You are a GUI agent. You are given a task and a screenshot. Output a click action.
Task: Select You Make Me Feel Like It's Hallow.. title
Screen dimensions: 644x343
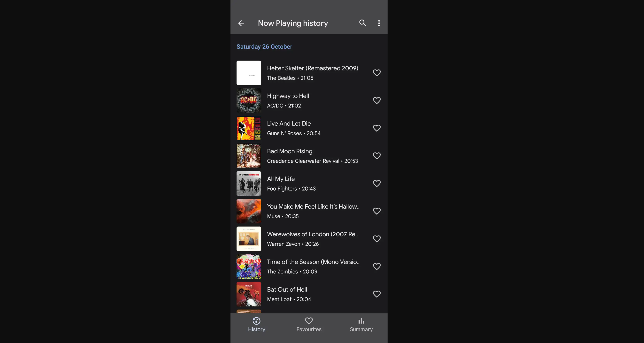pyautogui.click(x=313, y=207)
